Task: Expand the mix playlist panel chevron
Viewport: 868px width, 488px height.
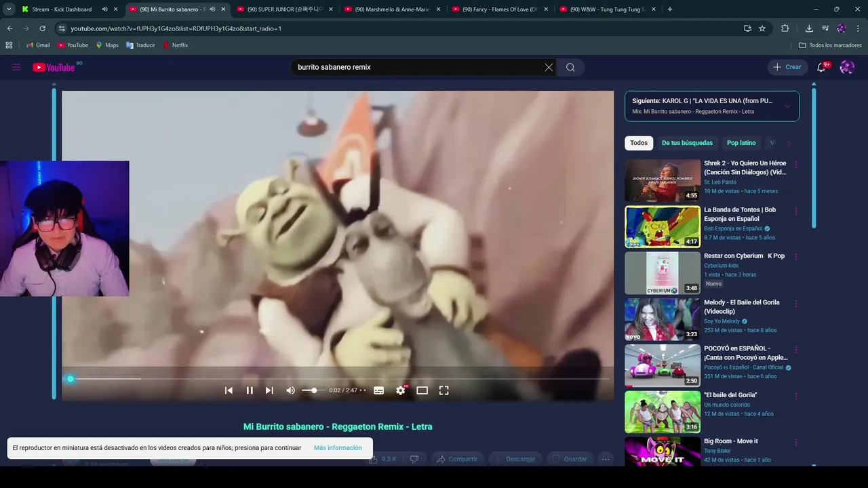Action: pyautogui.click(x=787, y=106)
